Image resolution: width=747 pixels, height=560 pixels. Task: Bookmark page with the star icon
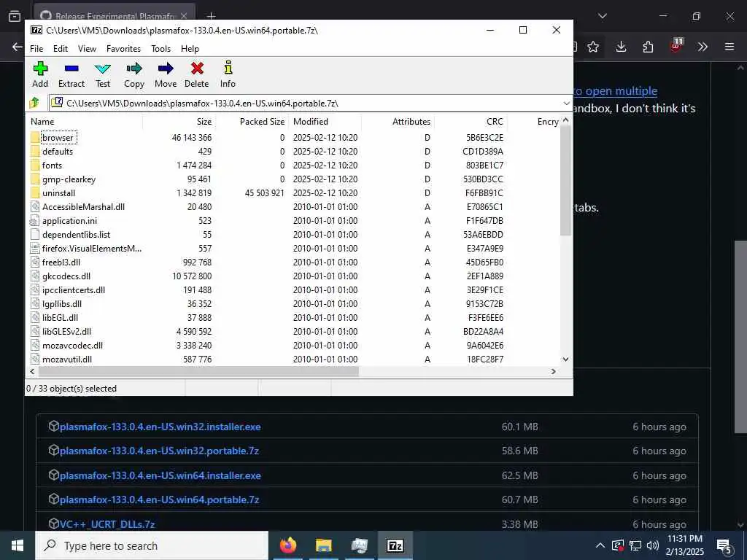pos(593,47)
